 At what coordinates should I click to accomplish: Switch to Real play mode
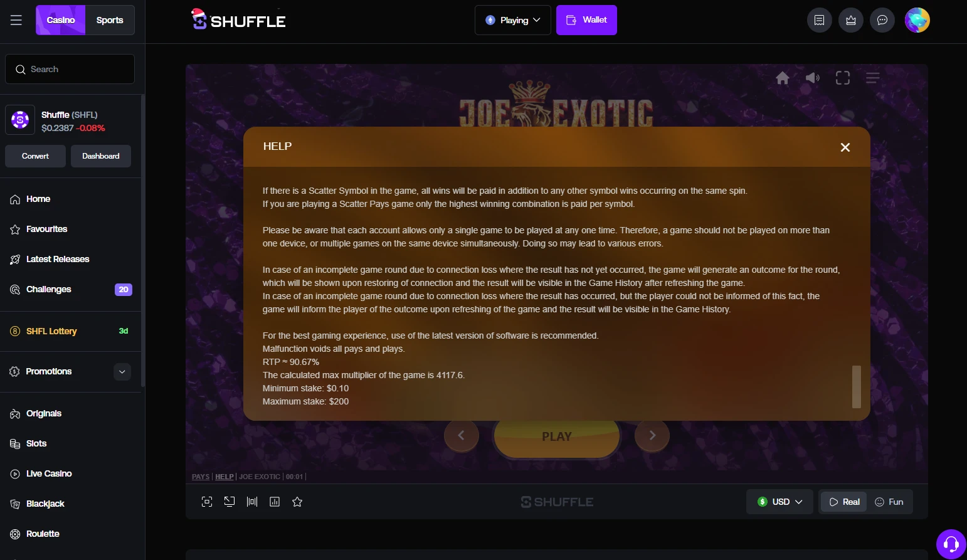pos(844,502)
